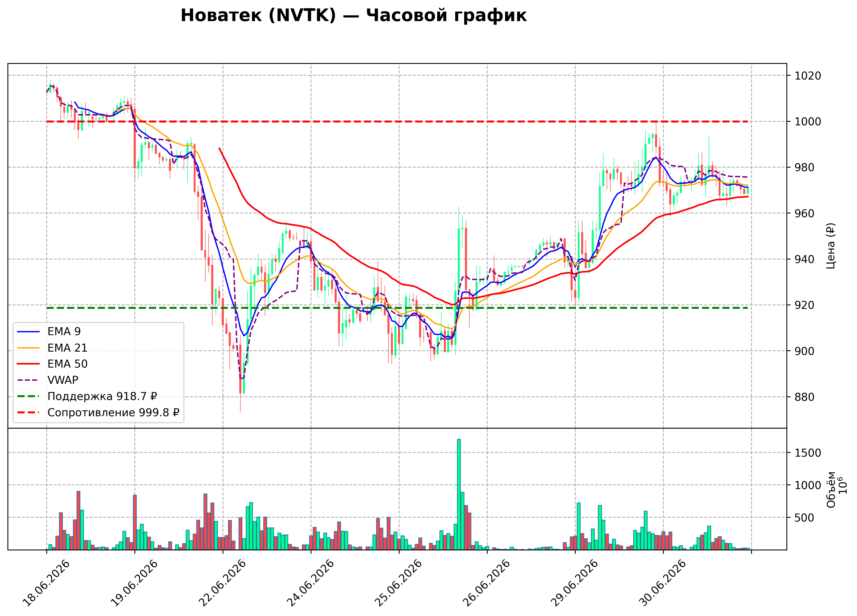
Task: Click the Объём axis label
Action: [831, 490]
